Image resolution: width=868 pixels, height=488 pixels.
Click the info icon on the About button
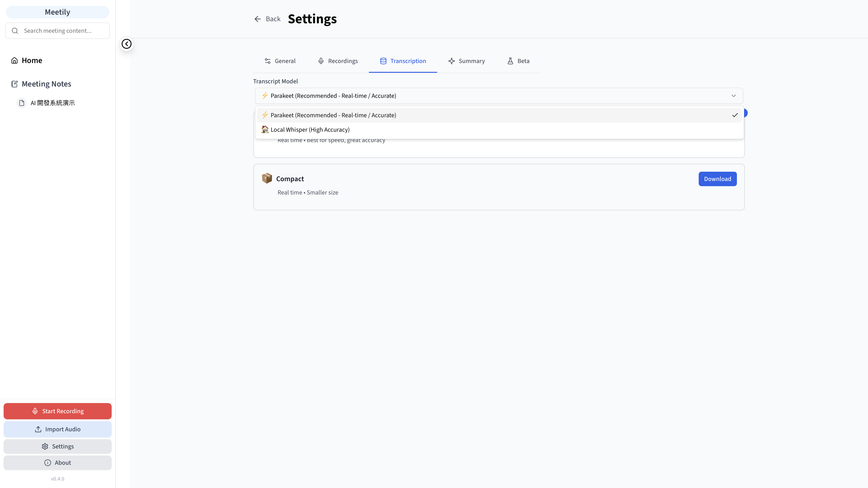(x=47, y=463)
